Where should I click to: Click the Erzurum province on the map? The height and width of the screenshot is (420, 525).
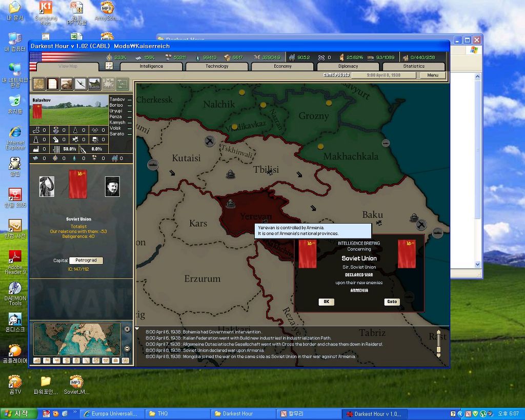tap(202, 278)
